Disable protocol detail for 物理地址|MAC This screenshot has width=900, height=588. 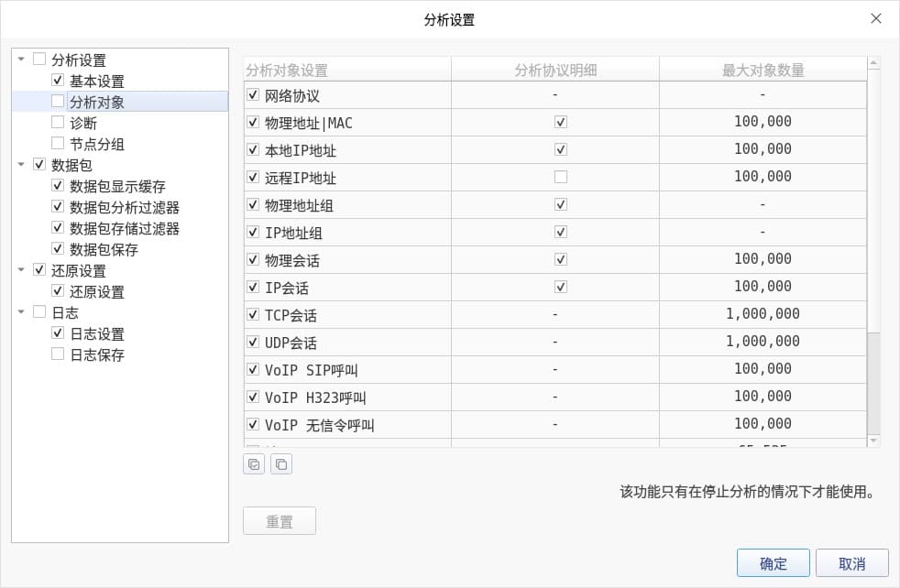coord(561,122)
